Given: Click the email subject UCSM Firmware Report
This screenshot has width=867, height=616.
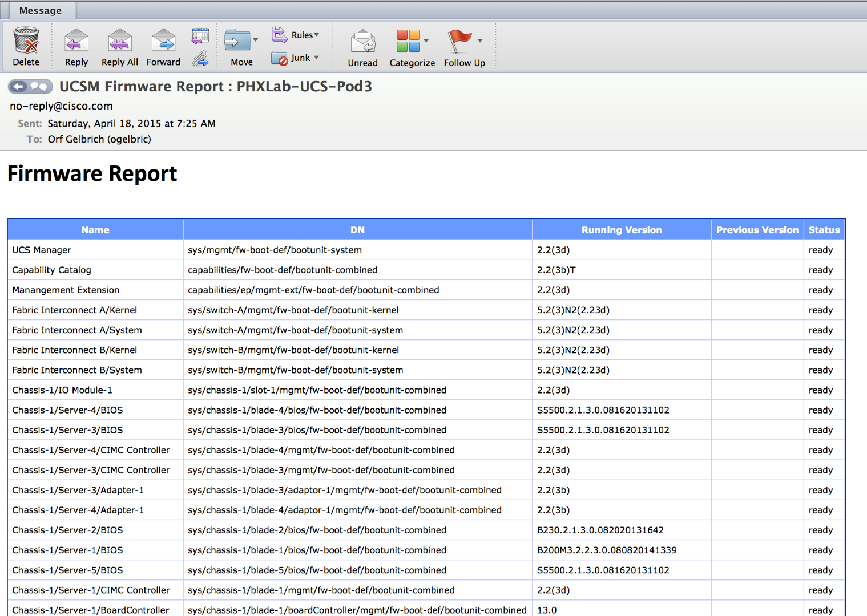Looking at the screenshot, I should point(216,86).
